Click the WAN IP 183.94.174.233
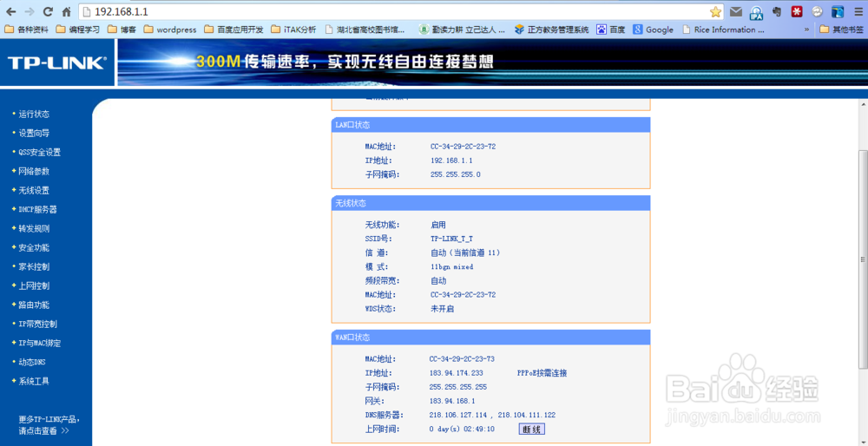 coord(457,373)
